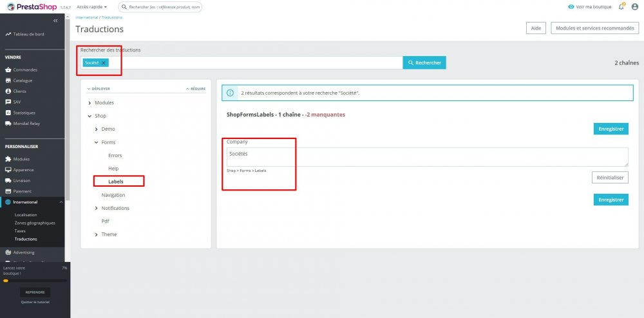Open the Accès rapide dropdown
Screen dimensions: 644x318
(91, 7)
